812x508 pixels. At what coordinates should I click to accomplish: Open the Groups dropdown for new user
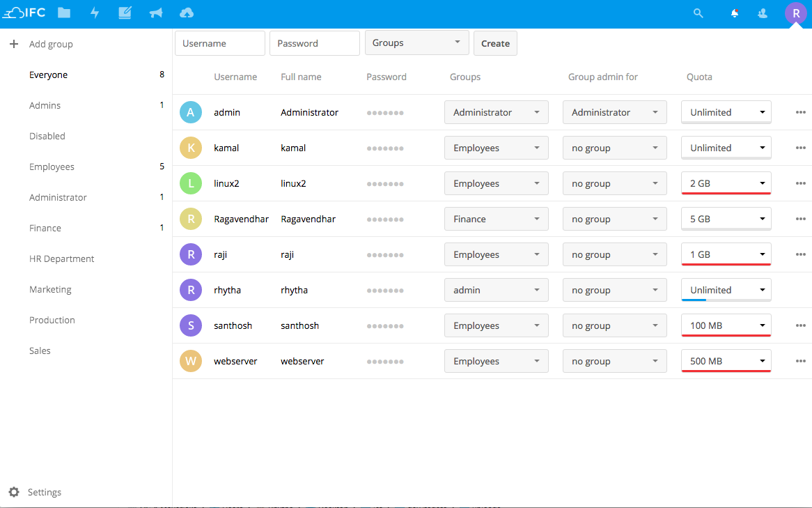click(417, 43)
